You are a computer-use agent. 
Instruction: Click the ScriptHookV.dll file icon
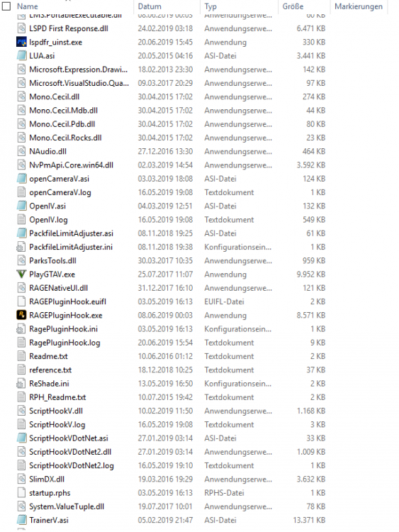[x=21, y=411]
